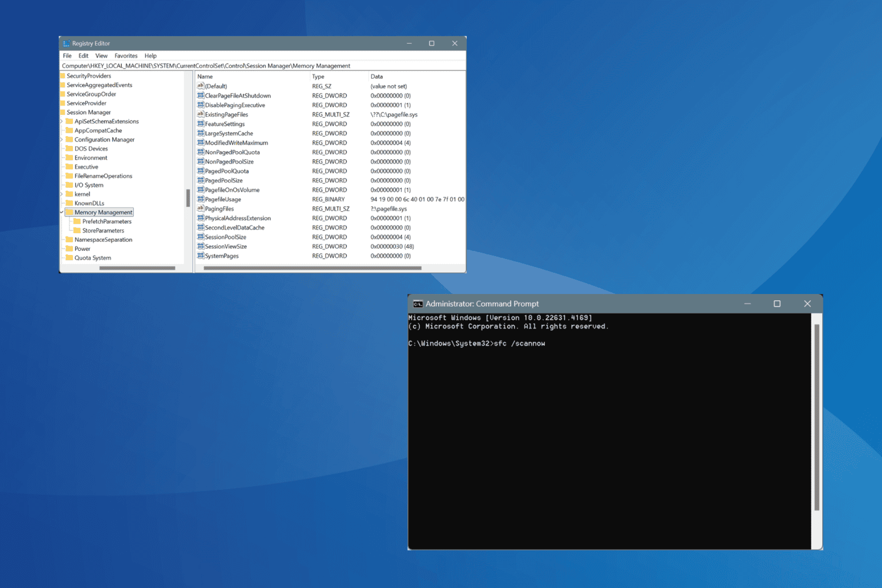Click the Command Prompt icon in its title bar
Image resolution: width=882 pixels, height=588 pixels.
418,304
